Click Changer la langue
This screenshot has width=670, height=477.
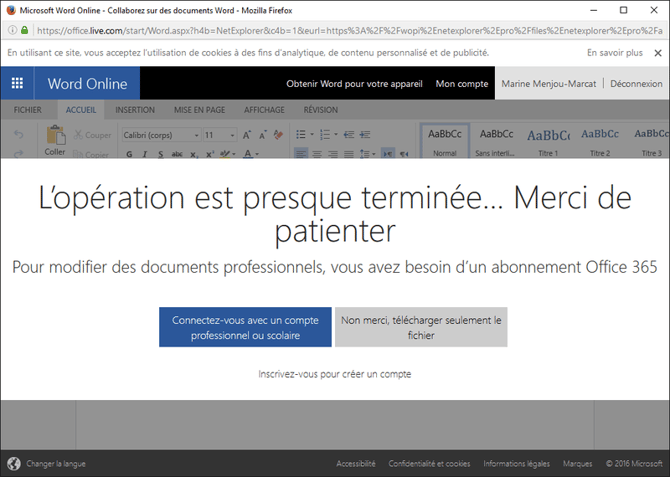[56, 464]
